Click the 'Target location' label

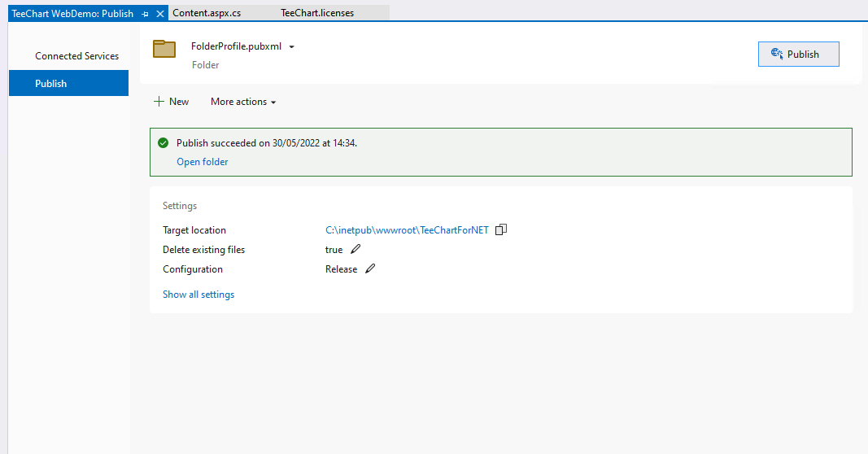coord(194,229)
